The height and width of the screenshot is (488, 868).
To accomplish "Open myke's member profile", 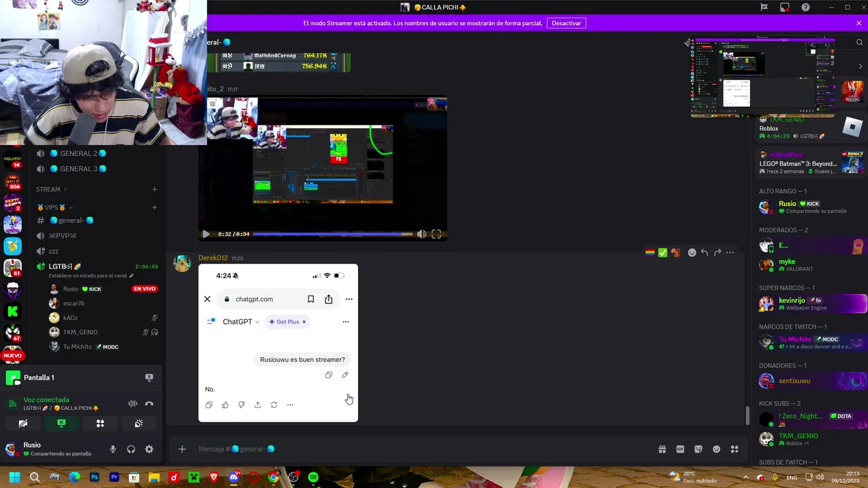I will (x=810, y=265).
